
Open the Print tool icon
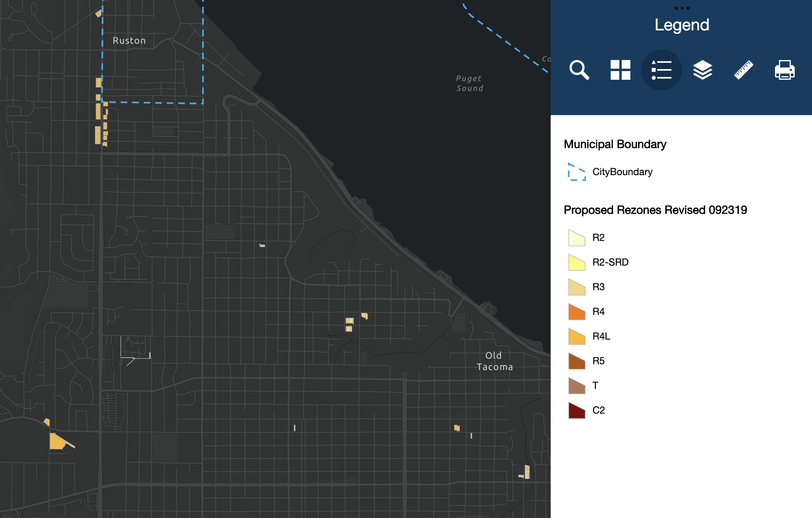(x=784, y=70)
